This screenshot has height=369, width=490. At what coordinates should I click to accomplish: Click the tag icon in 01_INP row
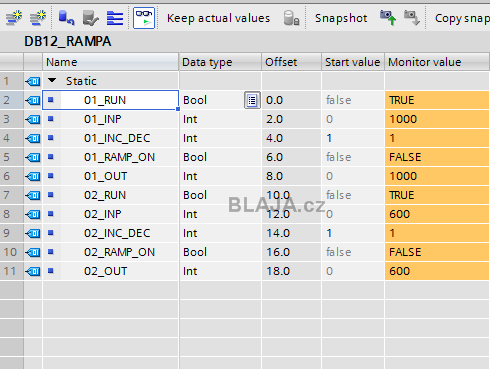(x=33, y=119)
